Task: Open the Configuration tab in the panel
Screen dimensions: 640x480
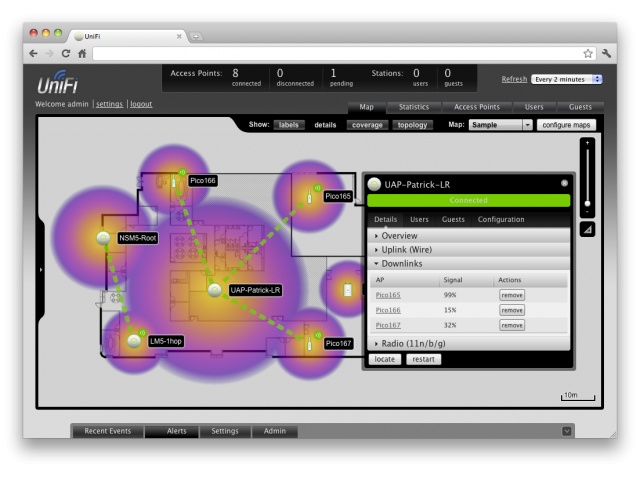Action: (x=501, y=220)
